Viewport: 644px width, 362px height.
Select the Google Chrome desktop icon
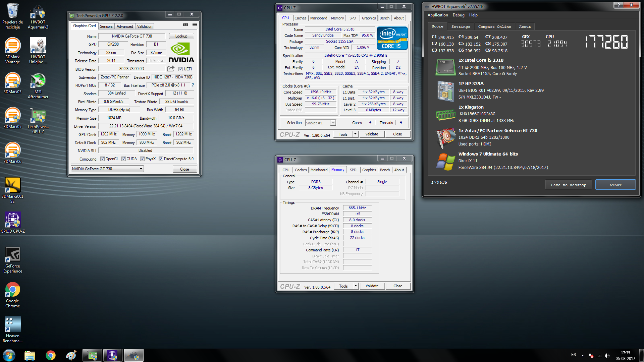(13, 295)
